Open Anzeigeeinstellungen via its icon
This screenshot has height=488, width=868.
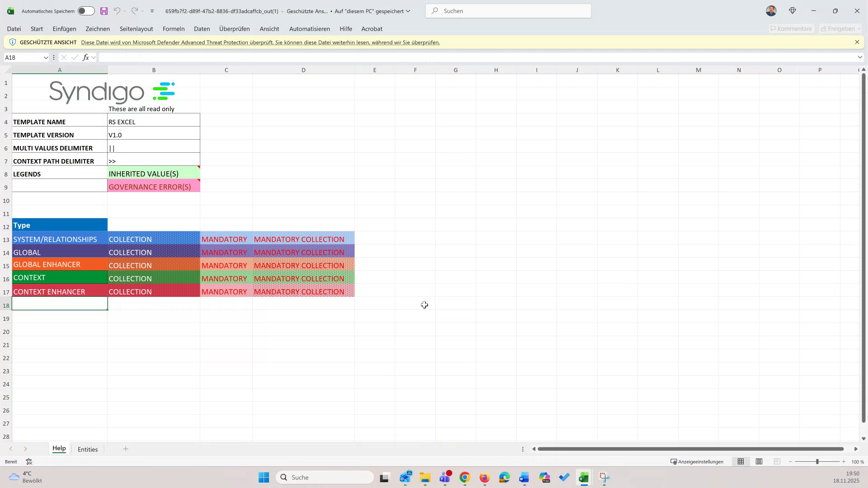(x=673, y=461)
